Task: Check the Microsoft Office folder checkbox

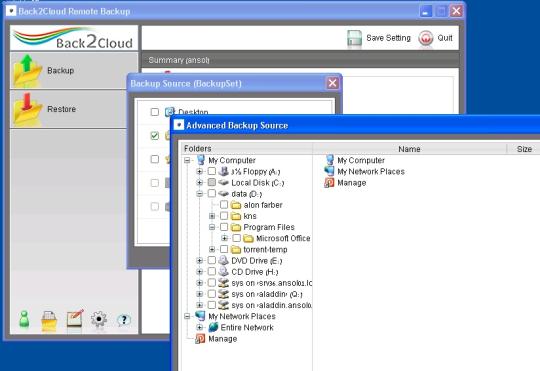Action: (x=237, y=238)
